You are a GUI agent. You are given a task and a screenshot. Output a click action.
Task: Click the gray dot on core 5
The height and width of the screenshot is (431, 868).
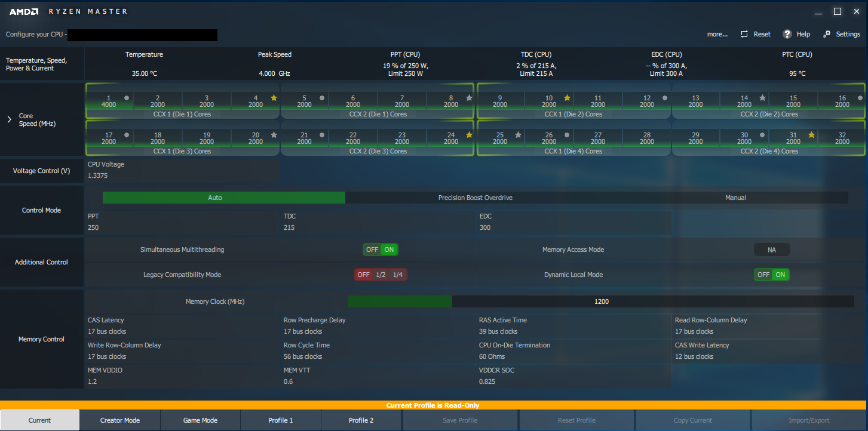coord(322,98)
